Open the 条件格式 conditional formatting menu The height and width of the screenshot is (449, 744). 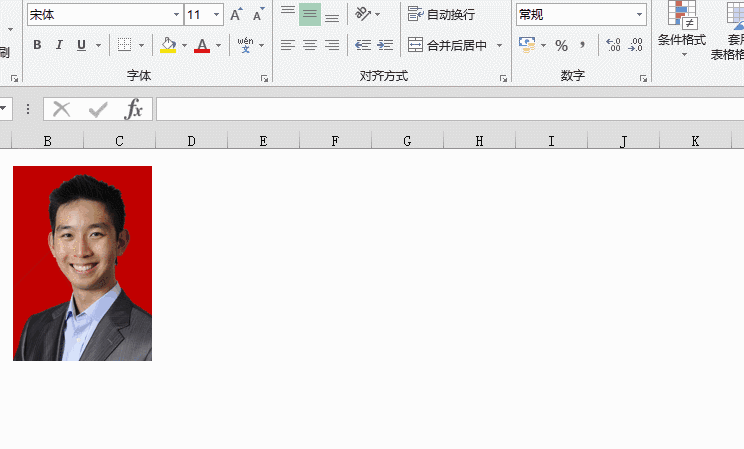coord(682,28)
